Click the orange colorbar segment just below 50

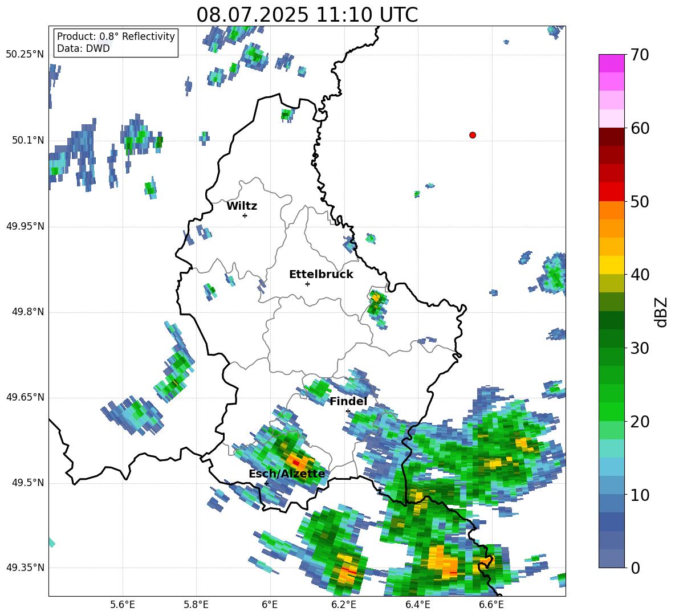611,210
